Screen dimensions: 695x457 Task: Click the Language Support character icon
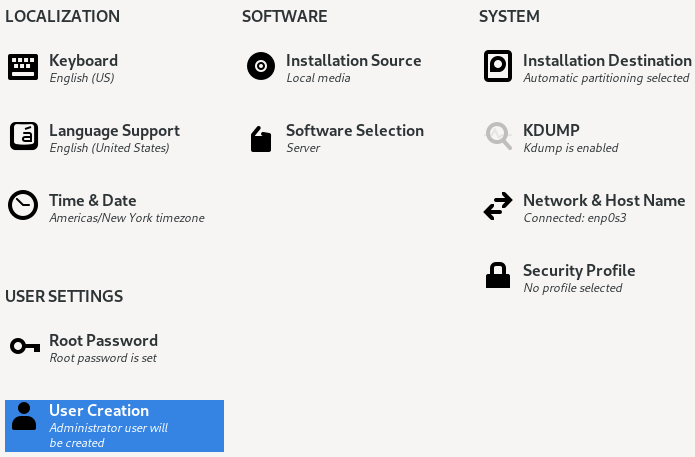23,136
